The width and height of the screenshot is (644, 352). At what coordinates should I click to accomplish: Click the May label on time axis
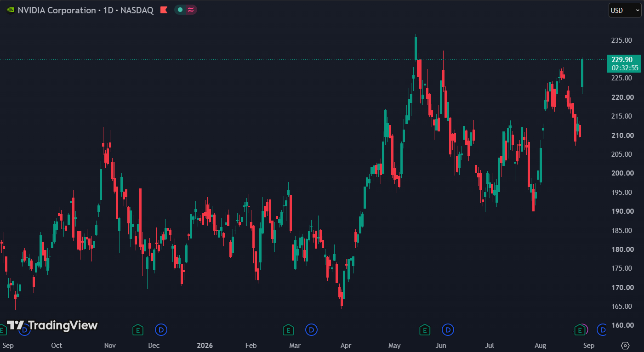394,346
